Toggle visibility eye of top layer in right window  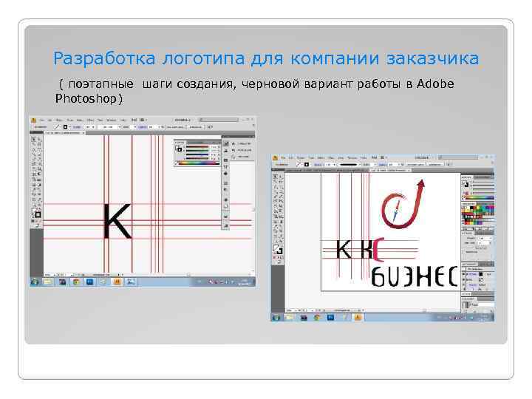tap(464, 274)
